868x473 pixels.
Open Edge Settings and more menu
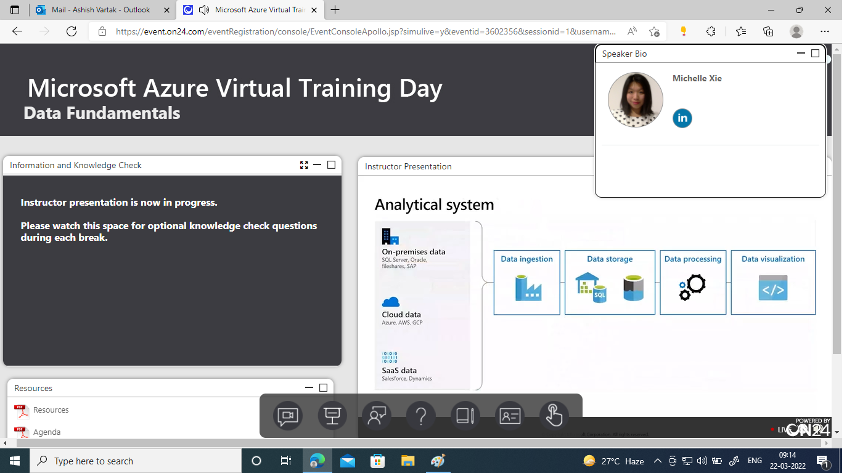click(825, 31)
